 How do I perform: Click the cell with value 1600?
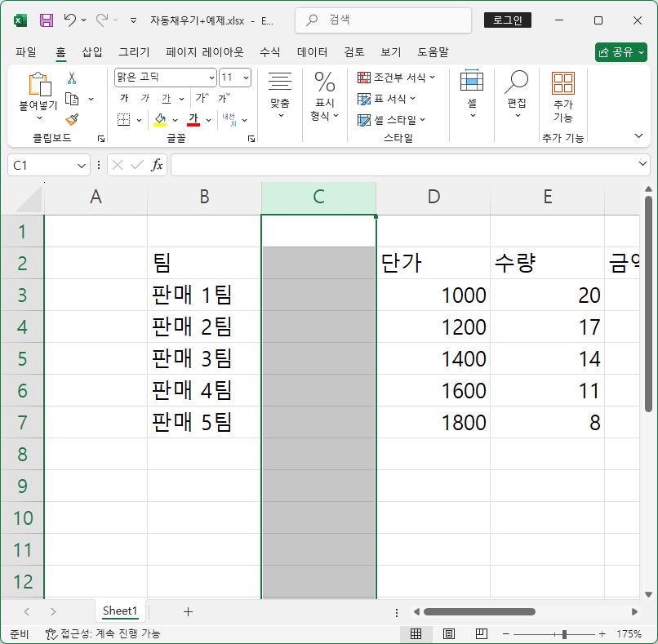click(x=433, y=390)
